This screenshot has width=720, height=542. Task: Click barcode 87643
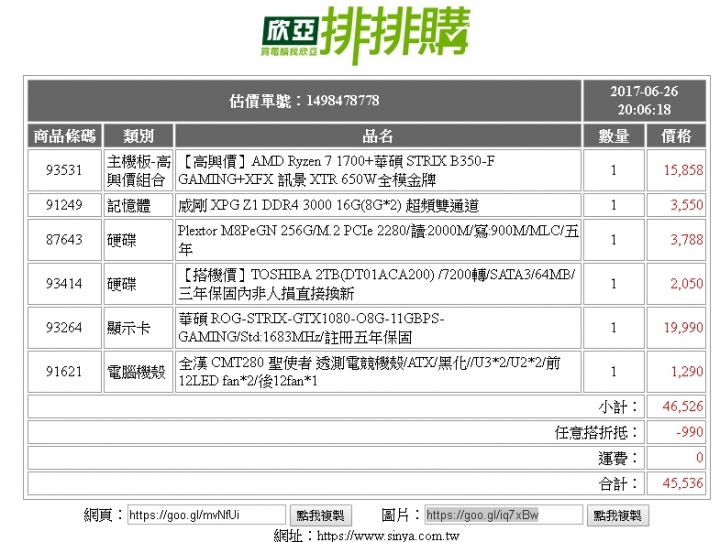[x=64, y=240]
